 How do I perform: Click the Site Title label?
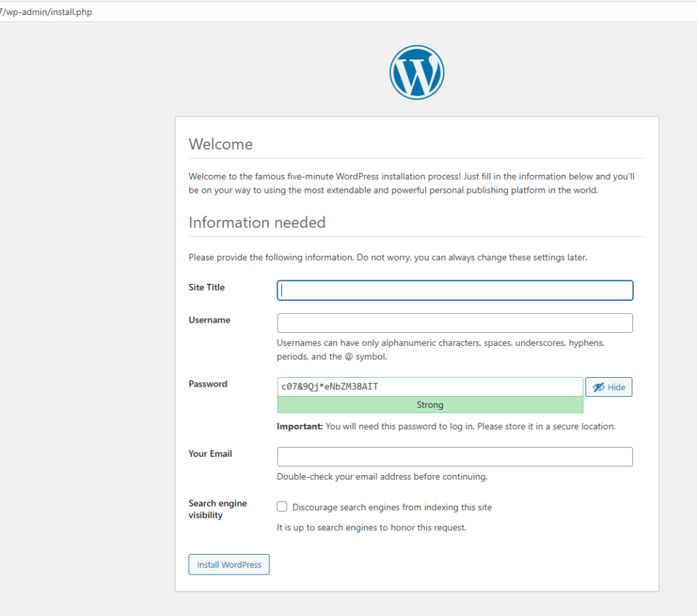pyautogui.click(x=206, y=287)
